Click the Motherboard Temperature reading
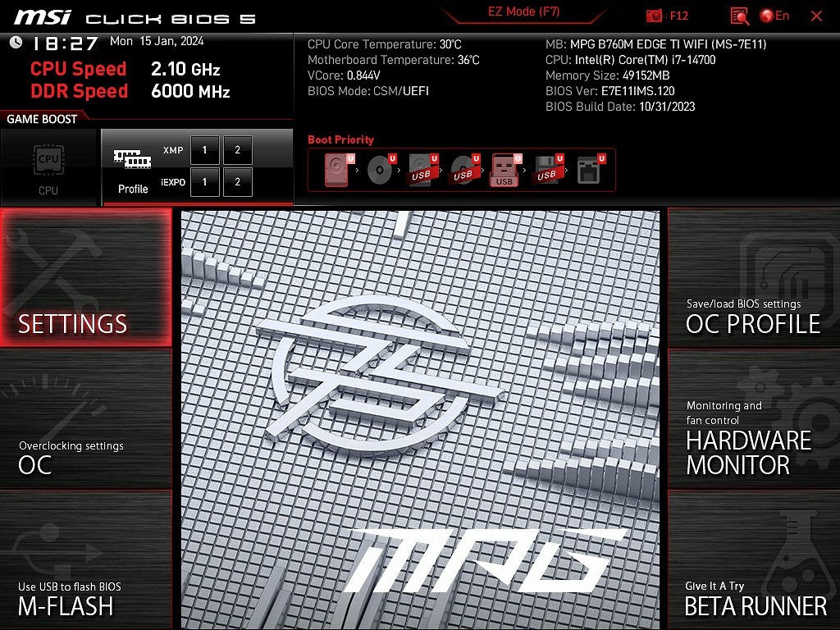840x630 pixels. (x=394, y=60)
